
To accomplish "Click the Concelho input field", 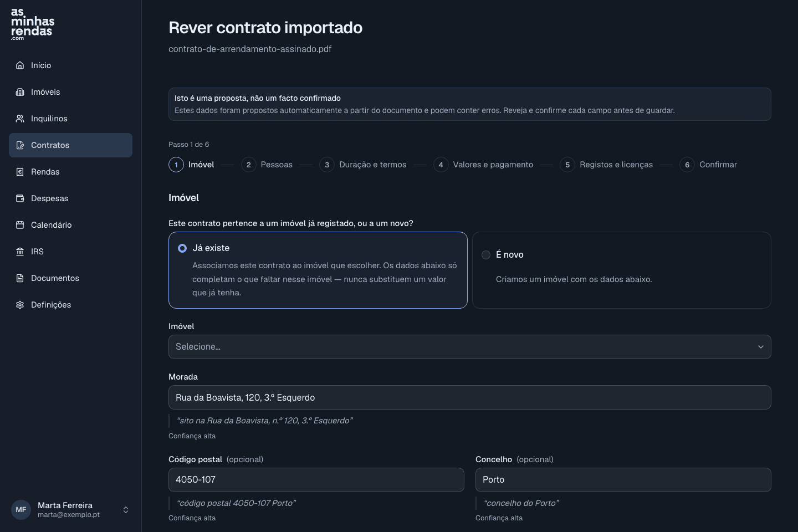I will point(623,480).
